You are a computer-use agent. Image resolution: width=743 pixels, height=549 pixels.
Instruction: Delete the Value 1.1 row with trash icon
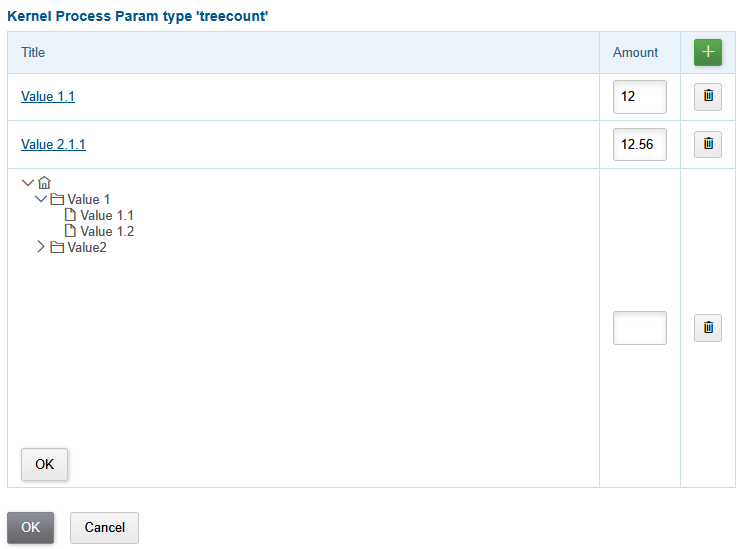[707, 97]
